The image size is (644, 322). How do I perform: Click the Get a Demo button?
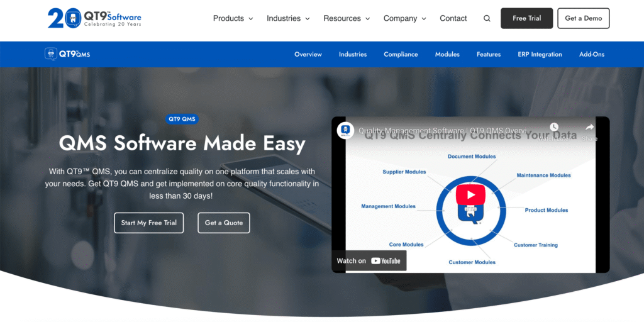[583, 18]
